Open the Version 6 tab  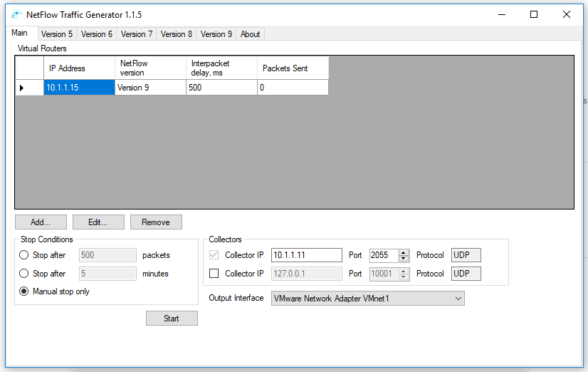pos(96,34)
